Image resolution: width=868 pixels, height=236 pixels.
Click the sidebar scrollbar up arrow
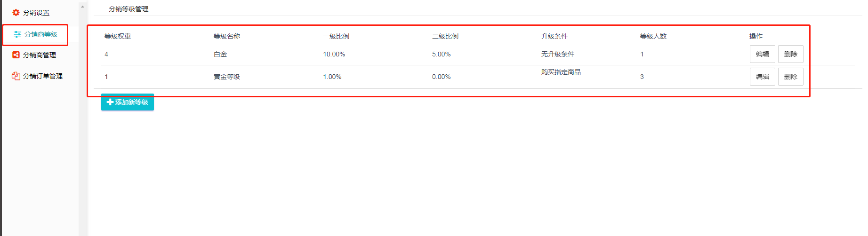(x=83, y=7)
